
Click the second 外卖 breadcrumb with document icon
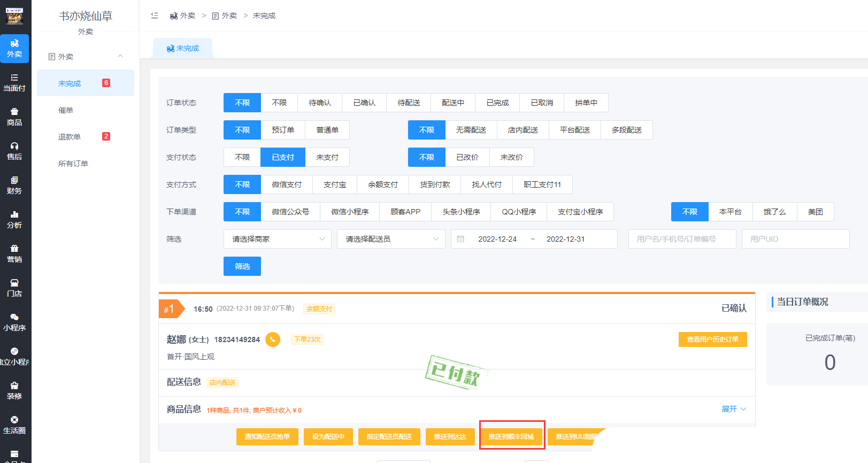coord(225,16)
